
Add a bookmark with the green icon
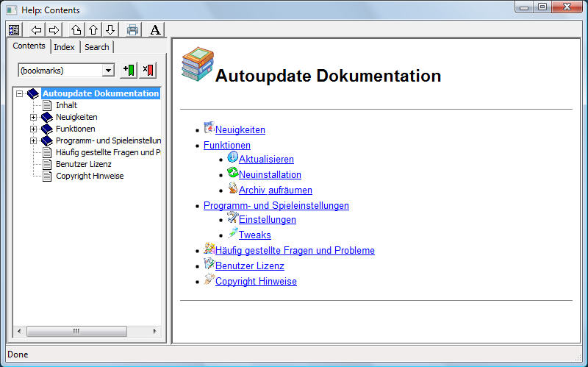point(129,70)
